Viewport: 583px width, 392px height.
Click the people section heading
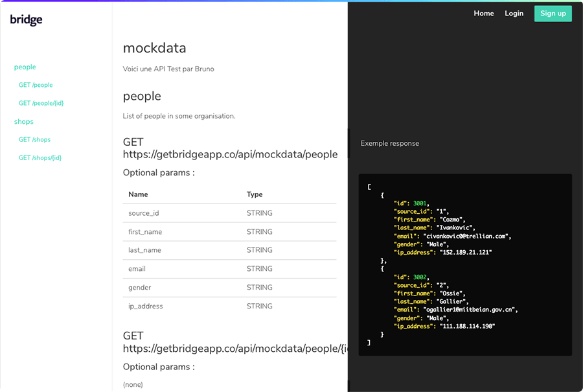[142, 97]
